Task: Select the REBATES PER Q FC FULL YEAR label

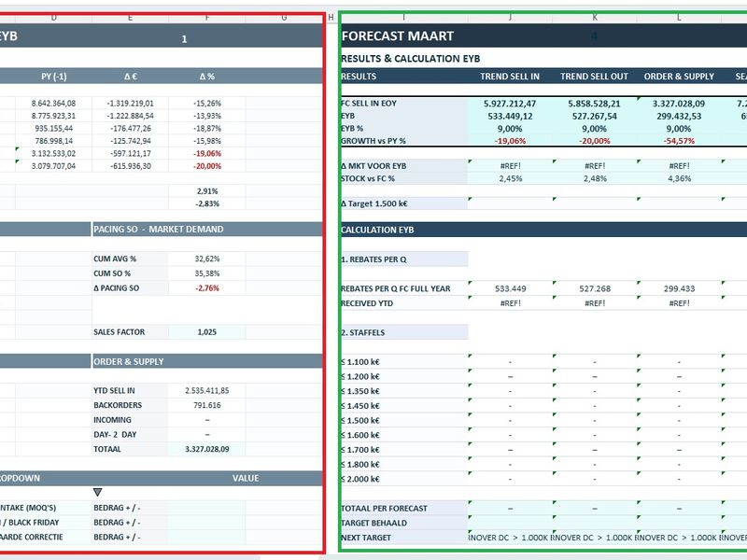Action: [396, 288]
